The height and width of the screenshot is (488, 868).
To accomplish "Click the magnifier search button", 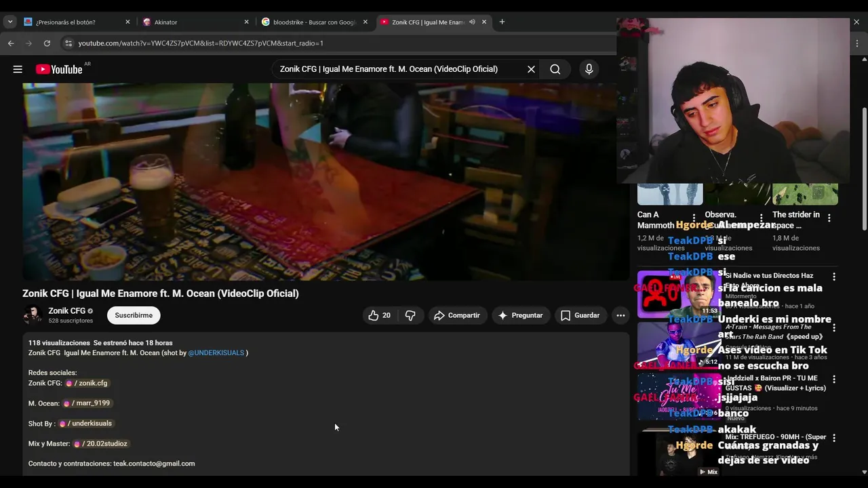I will 555,69.
